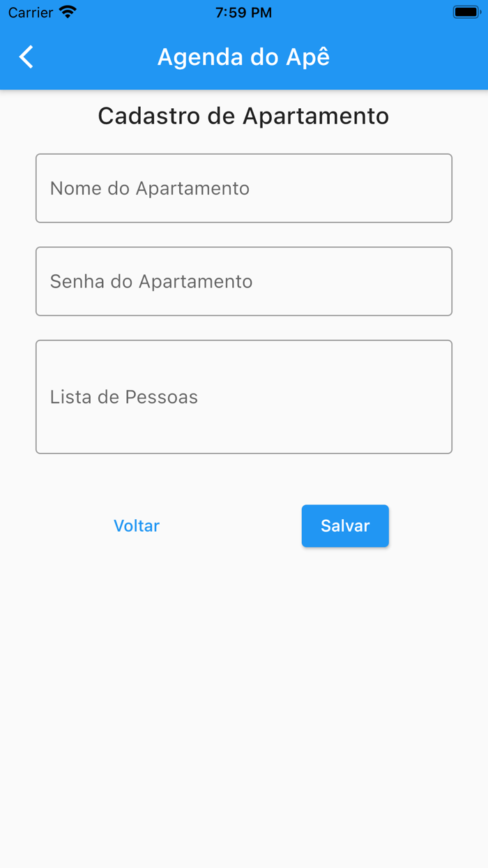
Task: Tap the clock showing 7:59 PM
Action: click(243, 12)
